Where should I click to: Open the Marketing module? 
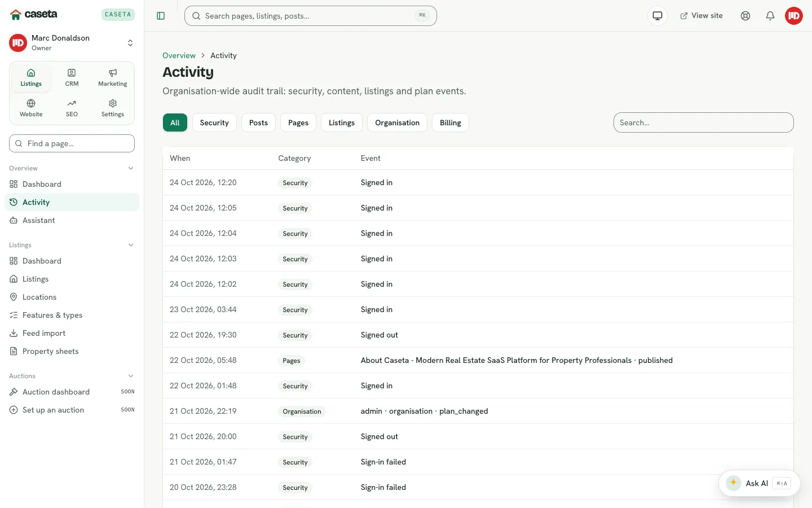(113, 78)
